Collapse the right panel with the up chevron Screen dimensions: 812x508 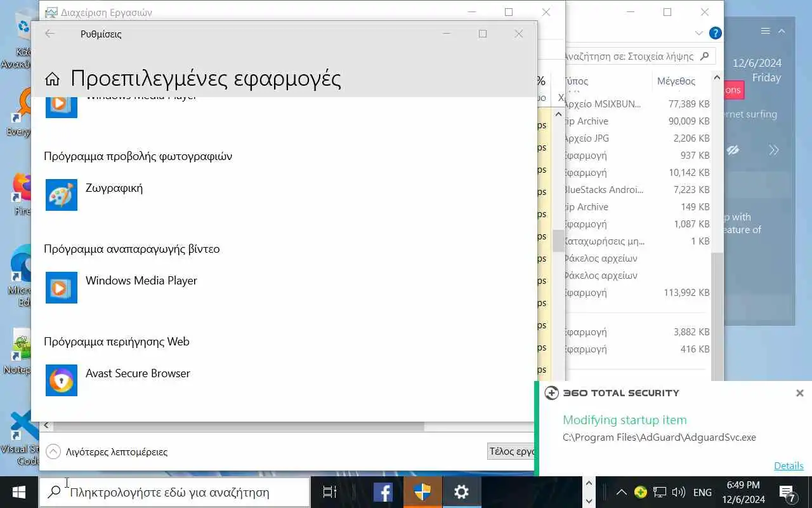[x=782, y=31]
